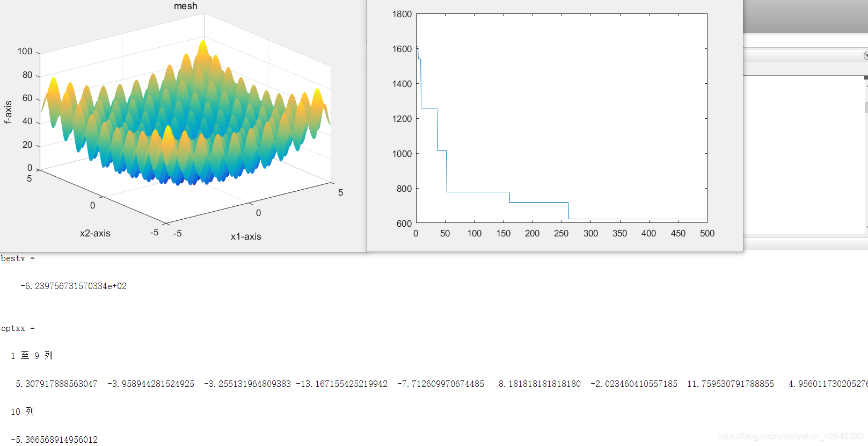Click the value -7.712609970674485

[441, 384]
